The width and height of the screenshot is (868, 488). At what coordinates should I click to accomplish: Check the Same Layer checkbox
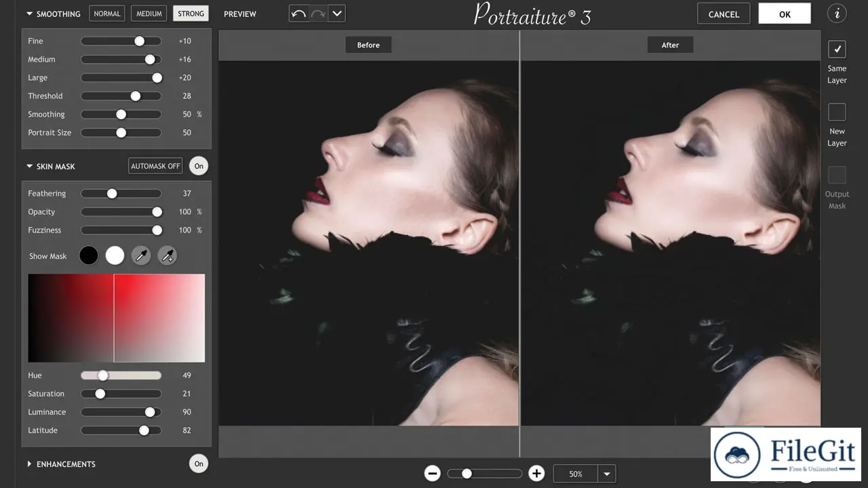[837, 49]
